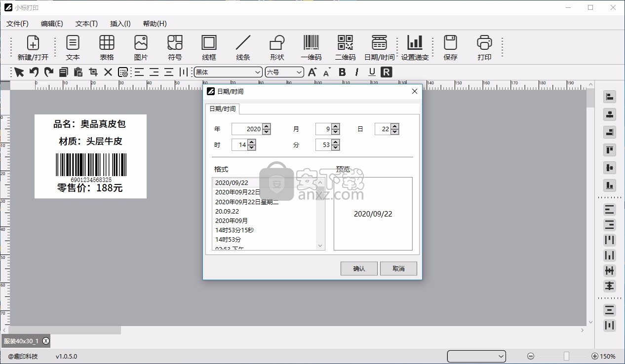Insert a 二维码 QR code
Viewport: 625px width, 364px height.
point(345,47)
